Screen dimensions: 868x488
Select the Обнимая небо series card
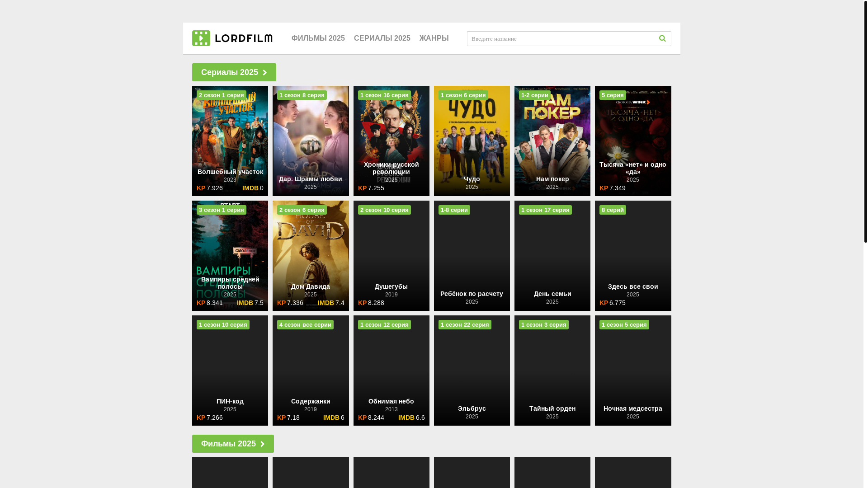pyautogui.click(x=392, y=371)
